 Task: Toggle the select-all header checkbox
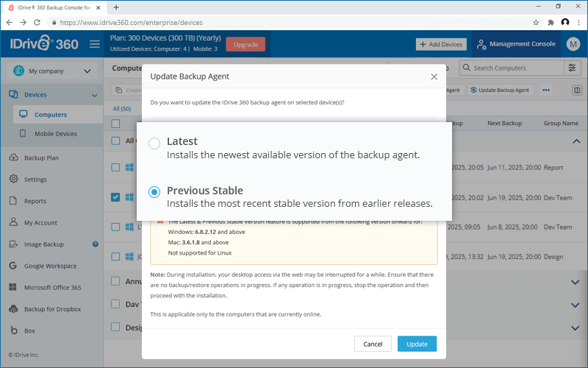(x=115, y=124)
